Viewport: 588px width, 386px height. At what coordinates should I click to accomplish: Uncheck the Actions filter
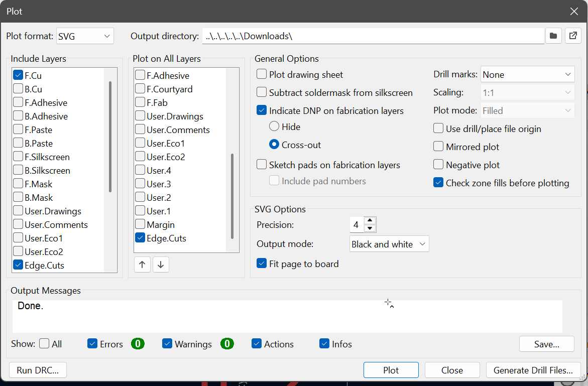pyautogui.click(x=257, y=344)
